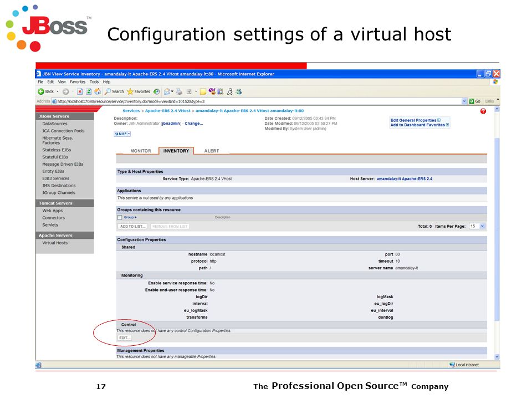This screenshot has width=532, height=399.
Task: Click the Mail envelope icon
Action: (x=167, y=91)
